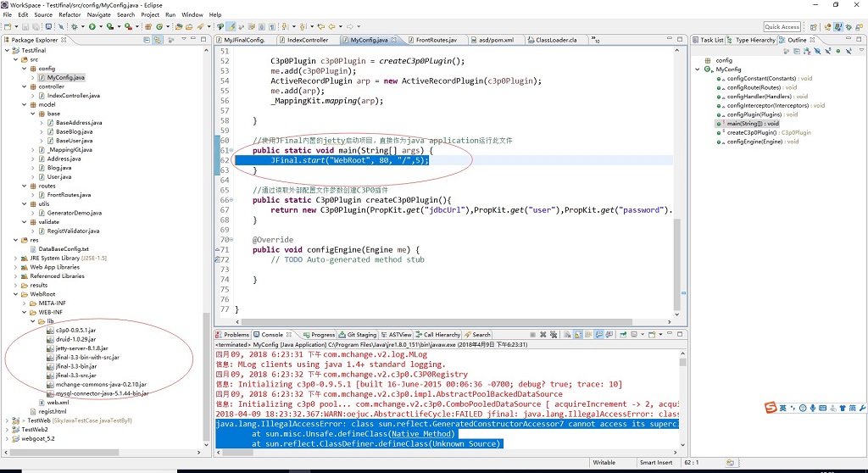Image resolution: width=868 pixels, height=473 pixels.
Task: Toggle Show Console on Standard Out change
Action: (599, 335)
